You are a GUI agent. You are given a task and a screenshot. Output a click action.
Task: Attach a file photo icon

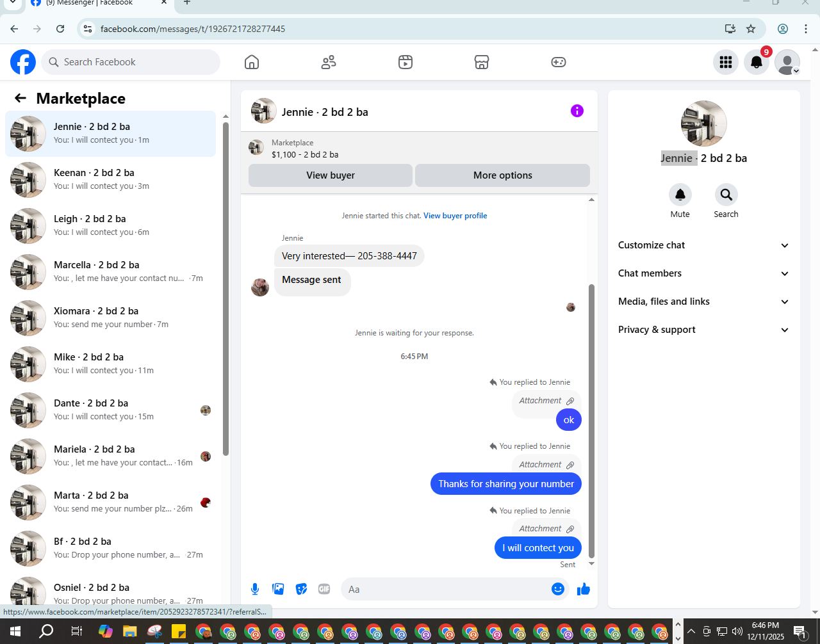[x=278, y=589]
